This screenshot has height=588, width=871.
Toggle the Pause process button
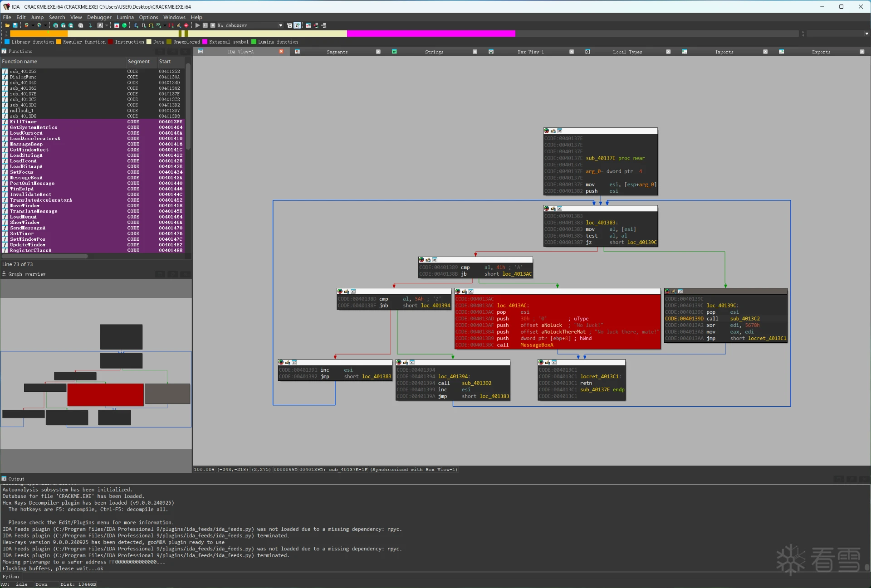(205, 25)
